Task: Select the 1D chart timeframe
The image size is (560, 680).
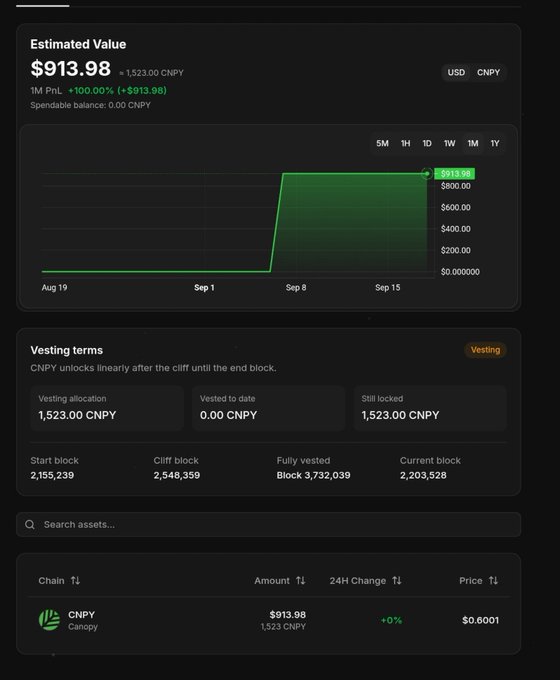Action: click(427, 144)
